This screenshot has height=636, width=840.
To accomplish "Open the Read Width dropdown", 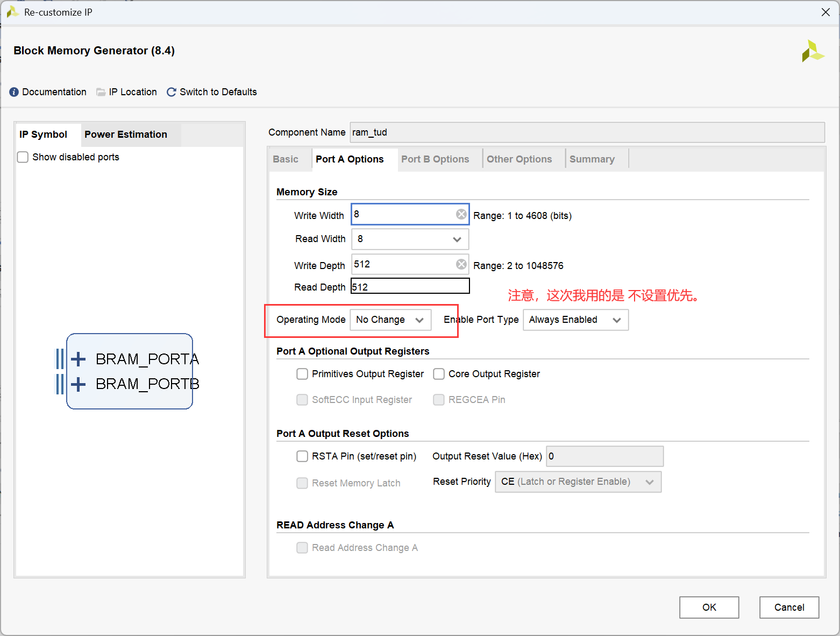I will pyautogui.click(x=410, y=239).
